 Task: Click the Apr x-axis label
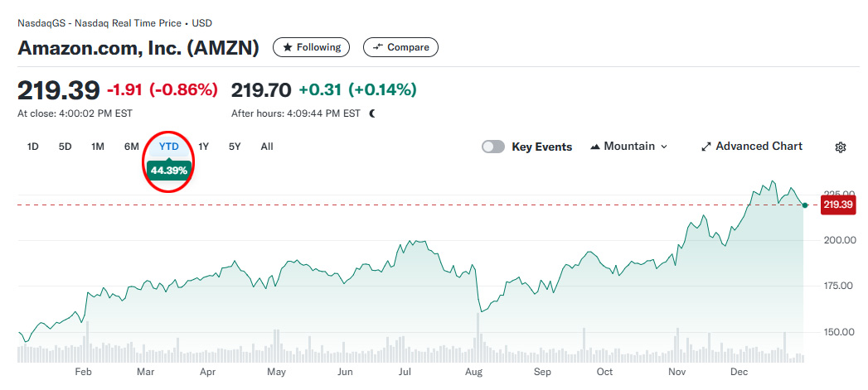click(x=207, y=373)
